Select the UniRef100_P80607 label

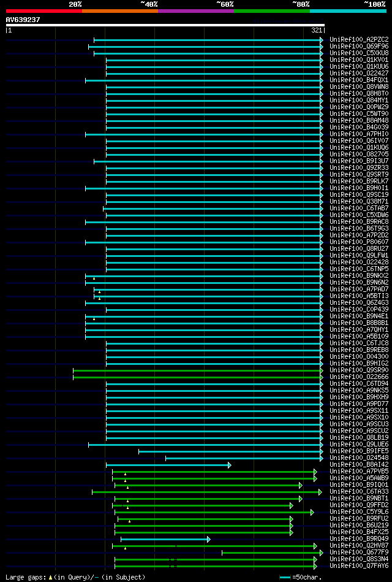pyautogui.click(x=359, y=242)
